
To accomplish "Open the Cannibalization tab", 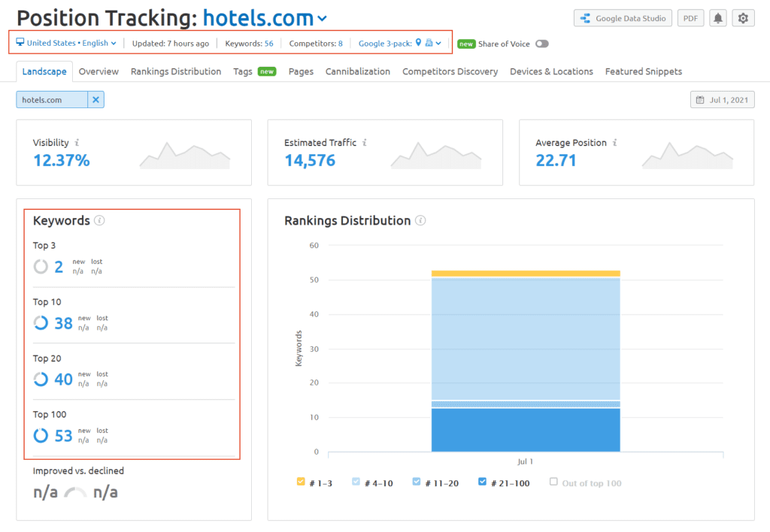I will coord(357,71).
